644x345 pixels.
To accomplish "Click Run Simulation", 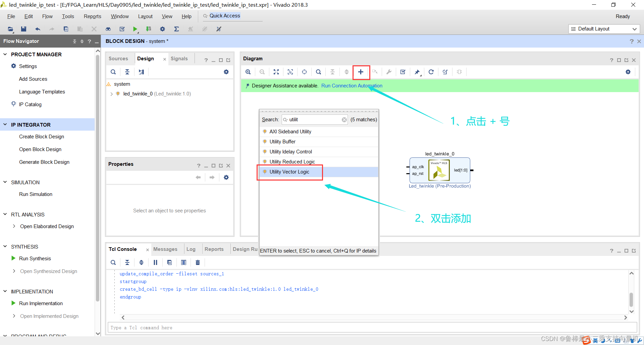I will point(36,194).
